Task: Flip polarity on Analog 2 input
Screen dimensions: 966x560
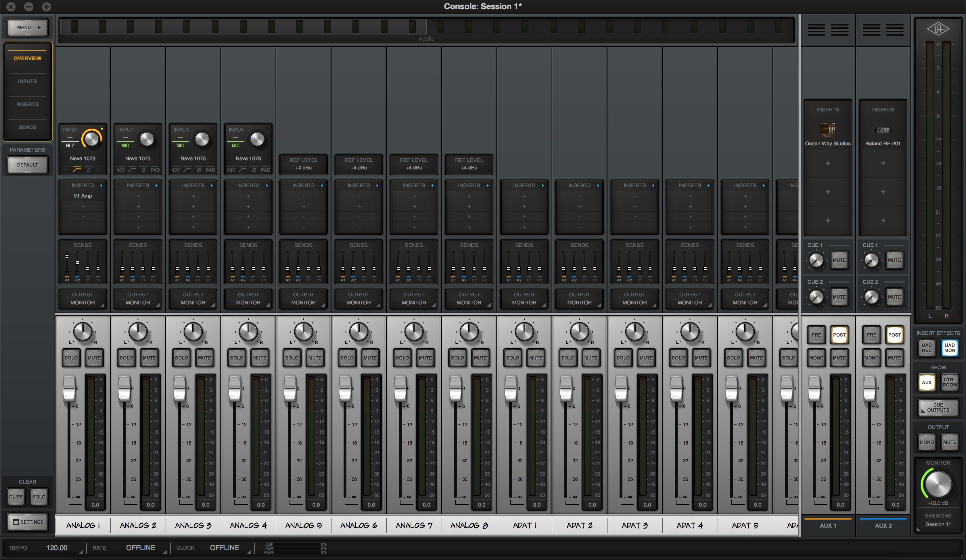Action: tap(144, 170)
